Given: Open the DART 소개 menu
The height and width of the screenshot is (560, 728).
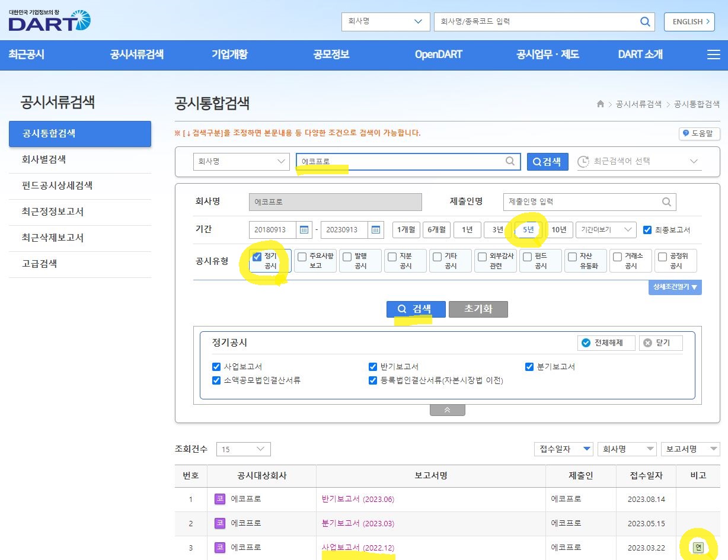Looking at the screenshot, I should click(x=640, y=55).
